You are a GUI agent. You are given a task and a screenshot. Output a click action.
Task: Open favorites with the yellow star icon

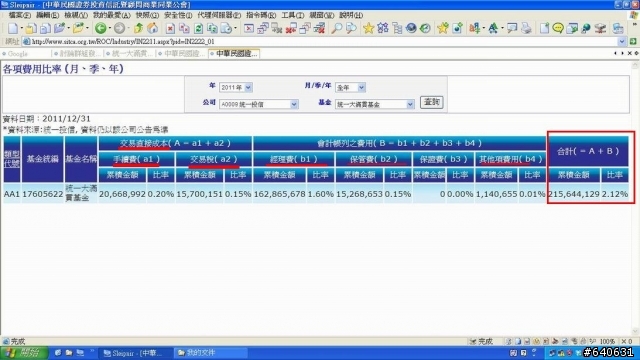(368, 28)
